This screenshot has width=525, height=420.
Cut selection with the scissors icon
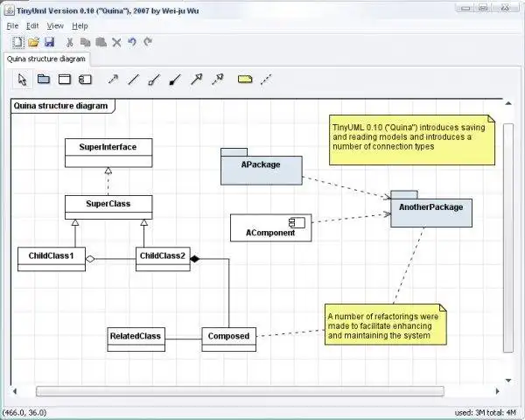tap(70, 42)
